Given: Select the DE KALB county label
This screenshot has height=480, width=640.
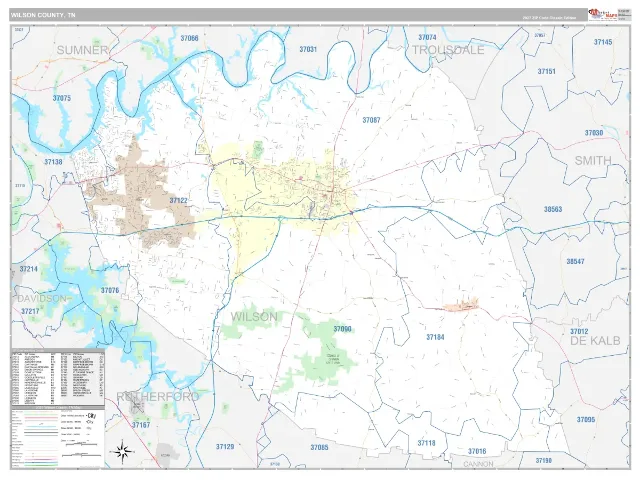Looking at the screenshot, I should pos(595,340).
